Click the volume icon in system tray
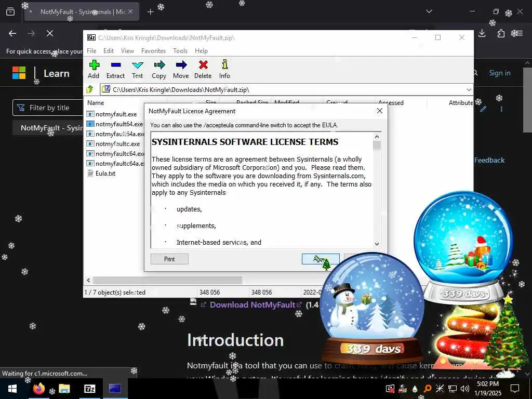532x399 pixels. point(465,389)
